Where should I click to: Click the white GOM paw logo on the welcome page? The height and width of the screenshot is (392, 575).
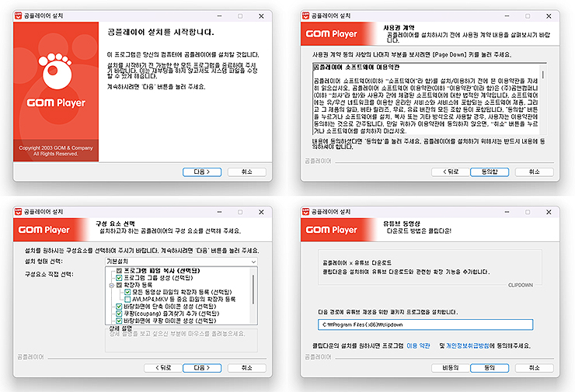(55, 71)
